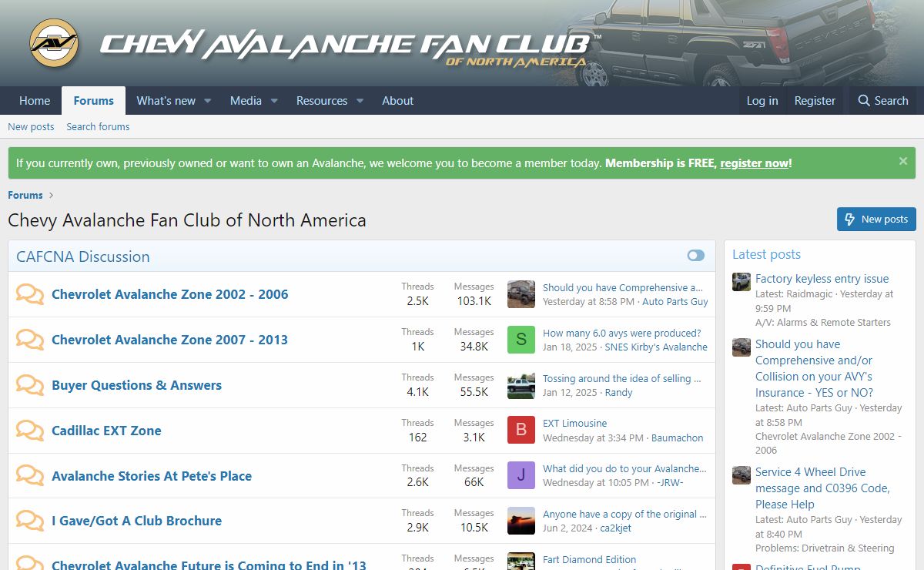
Task: Open Search forums sub-navigation link
Action: tap(98, 126)
